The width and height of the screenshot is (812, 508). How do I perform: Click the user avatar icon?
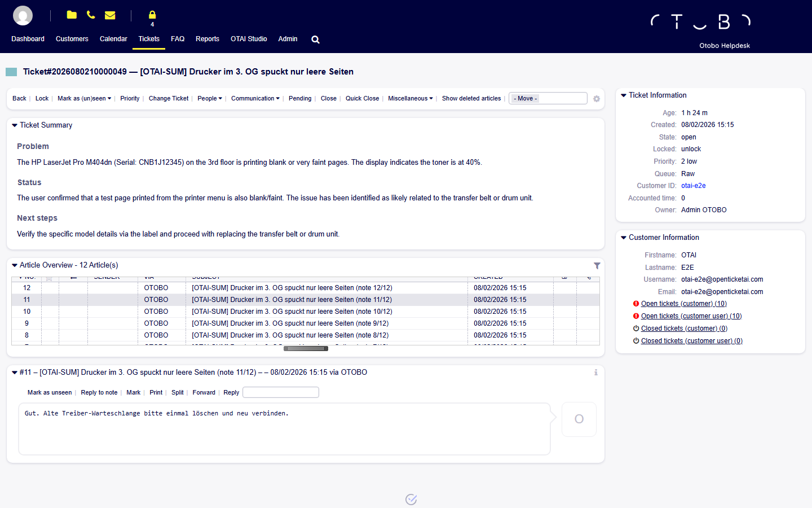[23, 16]
